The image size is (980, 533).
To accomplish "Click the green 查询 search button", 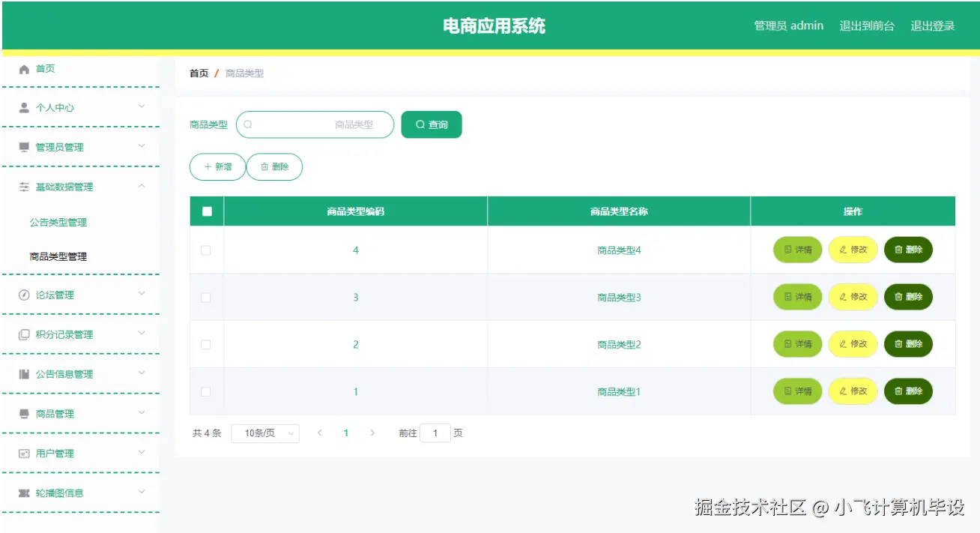I will pyautogui.click(x=431, y=124).
